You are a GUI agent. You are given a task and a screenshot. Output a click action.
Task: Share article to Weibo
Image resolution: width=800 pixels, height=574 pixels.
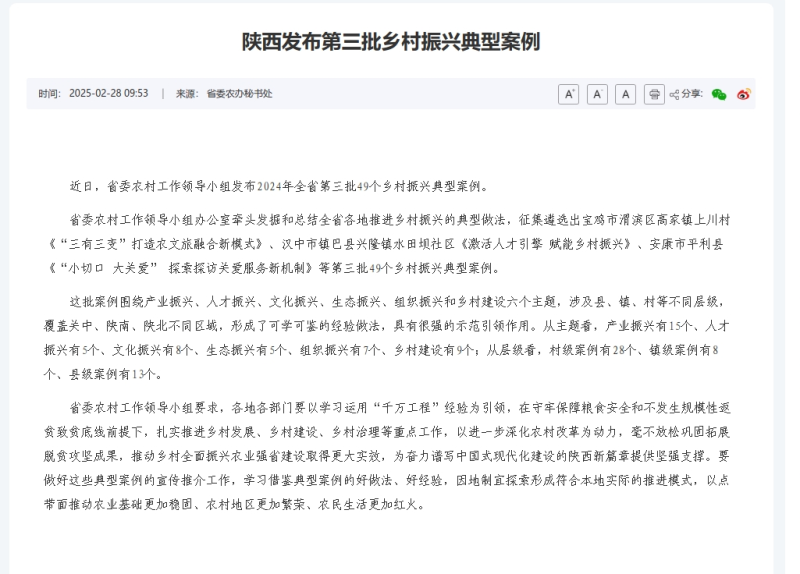click(744, 94)
